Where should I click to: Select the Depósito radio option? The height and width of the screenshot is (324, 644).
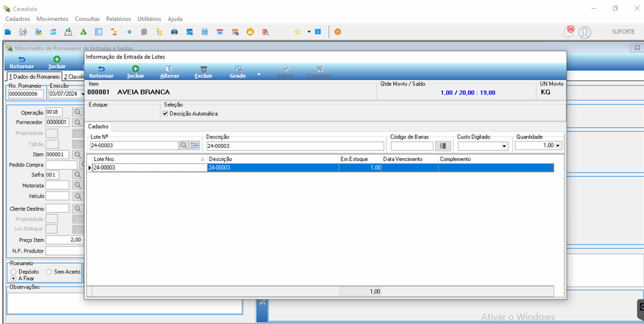click(x=14, y=272)
